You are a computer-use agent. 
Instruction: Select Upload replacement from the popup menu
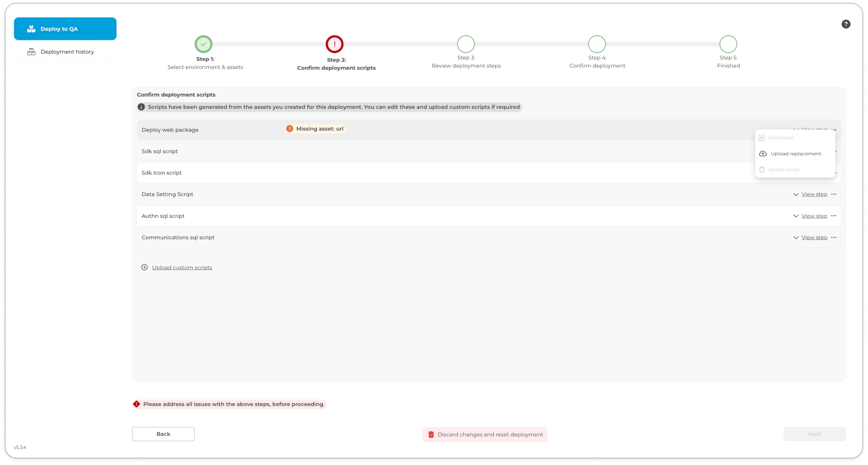point(795,154)
